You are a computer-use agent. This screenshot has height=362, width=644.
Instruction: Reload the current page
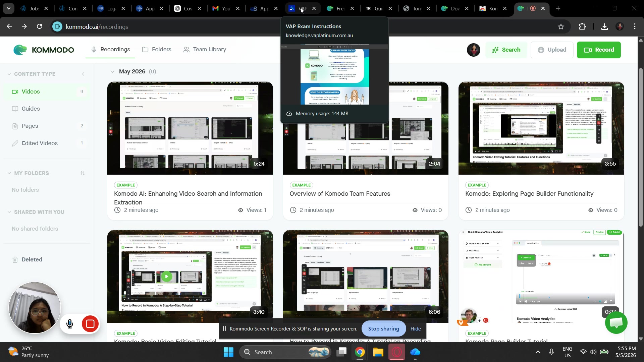[x=40, y=26]
